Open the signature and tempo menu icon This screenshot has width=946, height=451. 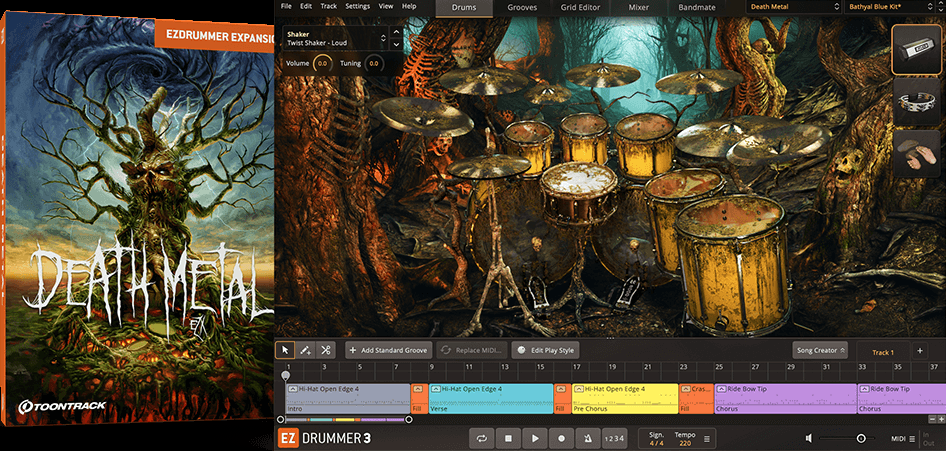707,439
